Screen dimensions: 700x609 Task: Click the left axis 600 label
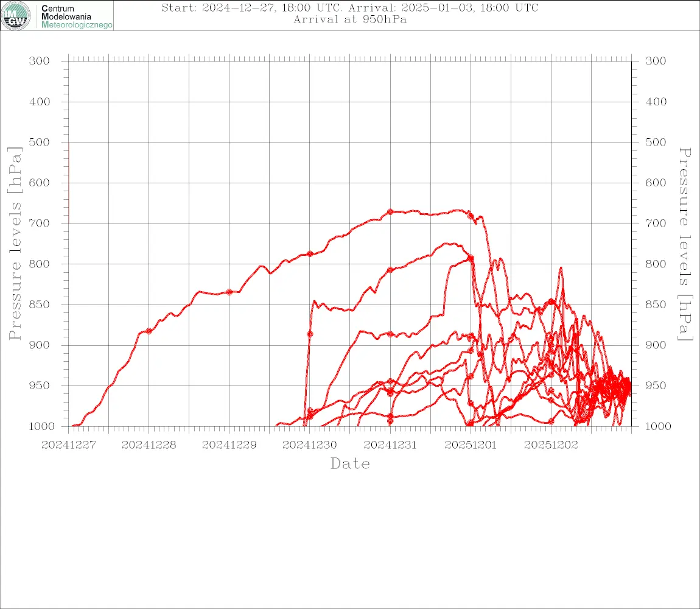(x=40, y=183)
